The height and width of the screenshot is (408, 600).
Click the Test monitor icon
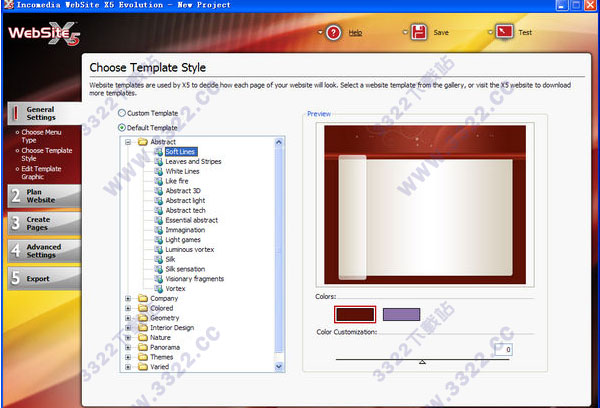(x=504, y=32)
